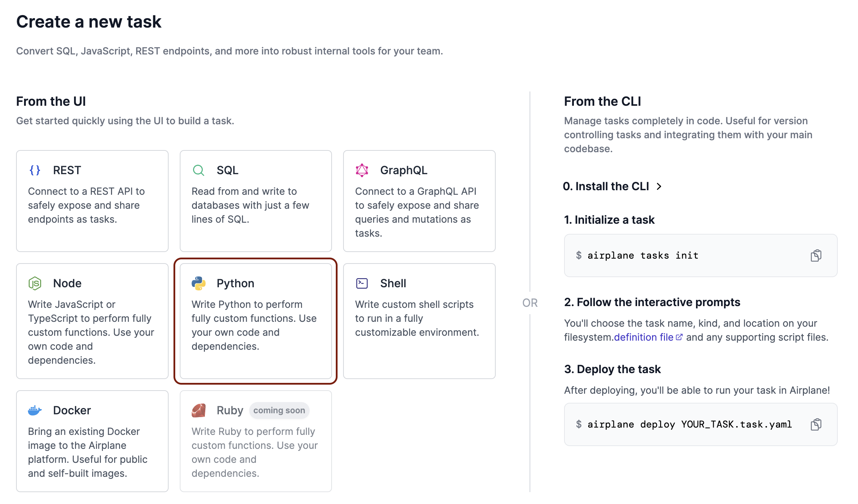Screen dimensions: 858x504
Task: Click the Shell terminal icon
Action: coord(362,283)
